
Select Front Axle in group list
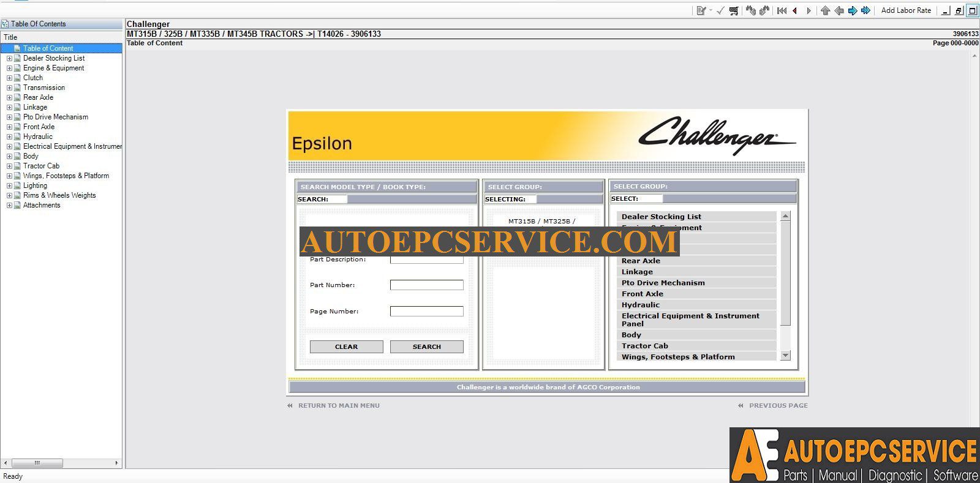pyautogui.click(x=696, y=294)
